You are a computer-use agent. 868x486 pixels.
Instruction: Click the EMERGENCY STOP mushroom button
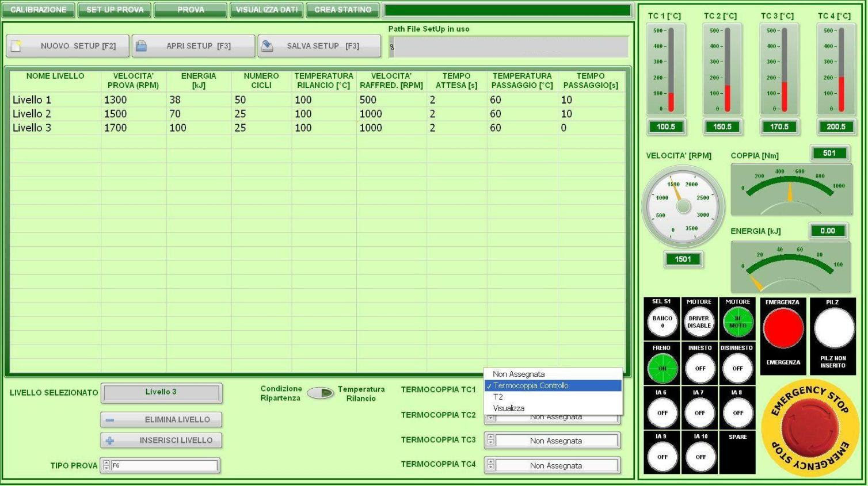[810, 428]
